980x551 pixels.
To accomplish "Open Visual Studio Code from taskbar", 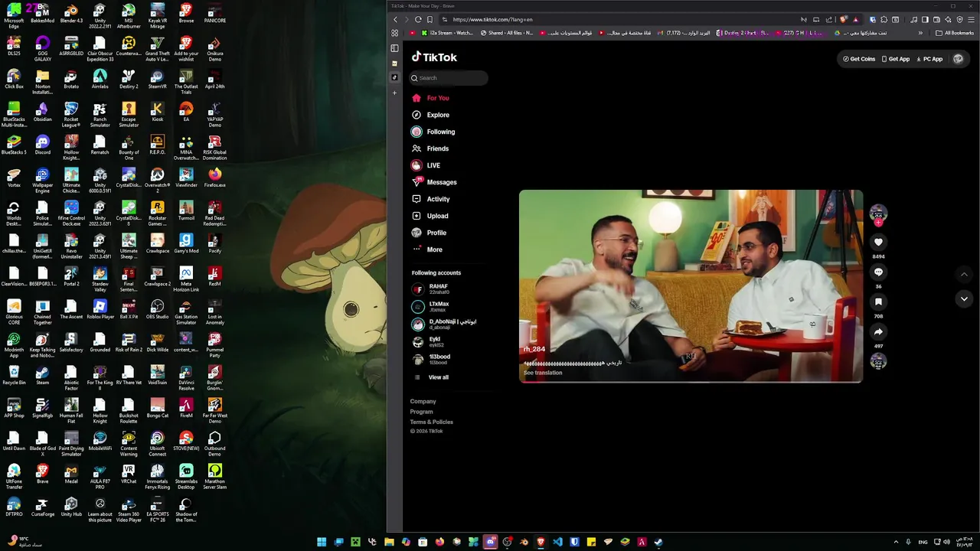I will coord(557,542).
